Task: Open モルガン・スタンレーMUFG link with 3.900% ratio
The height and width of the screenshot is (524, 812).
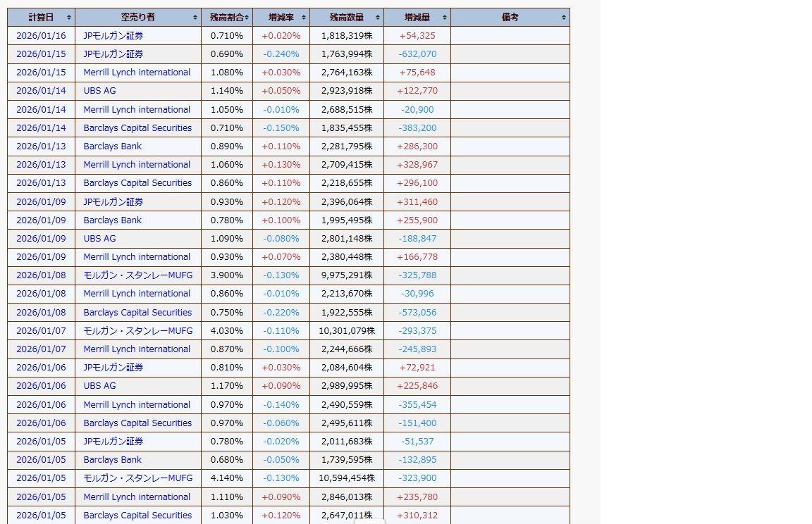Action: tap(137, 275)
